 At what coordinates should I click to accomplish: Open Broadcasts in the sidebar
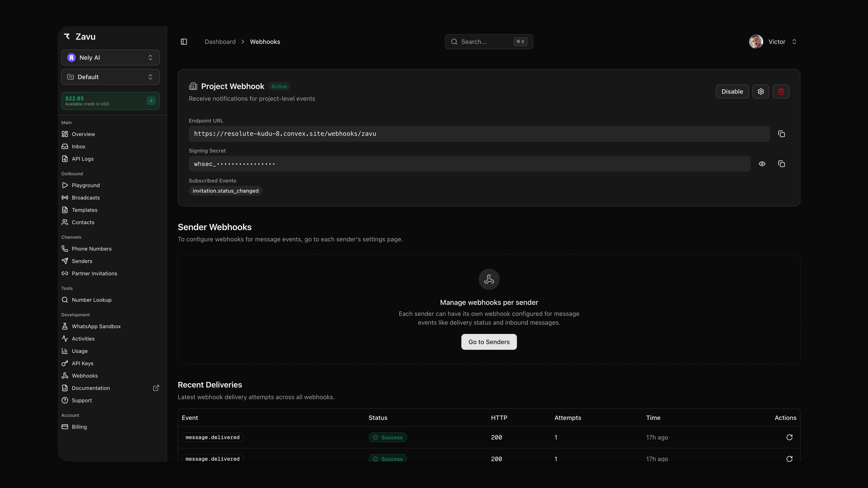[x=86, y=198]
